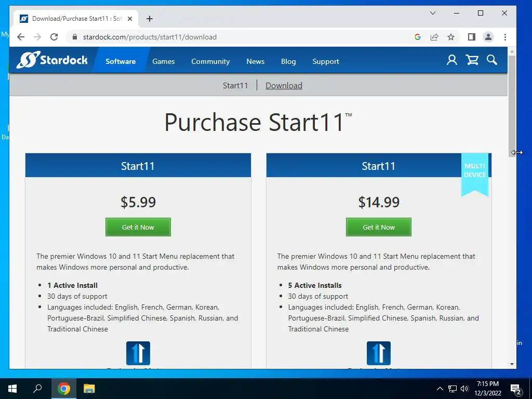This screenshot has width=532, height=399.
Task: Open the Stardock account user icon
Action: 451,60
